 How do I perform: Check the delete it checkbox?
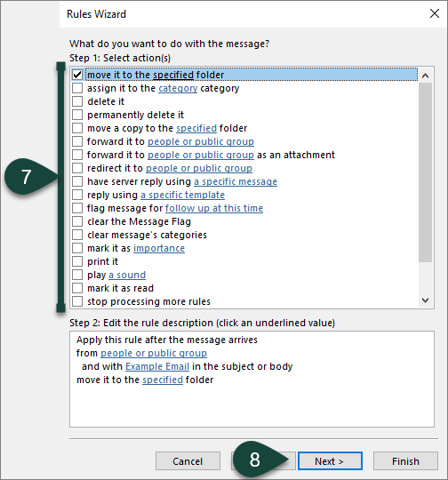point(77,101)
